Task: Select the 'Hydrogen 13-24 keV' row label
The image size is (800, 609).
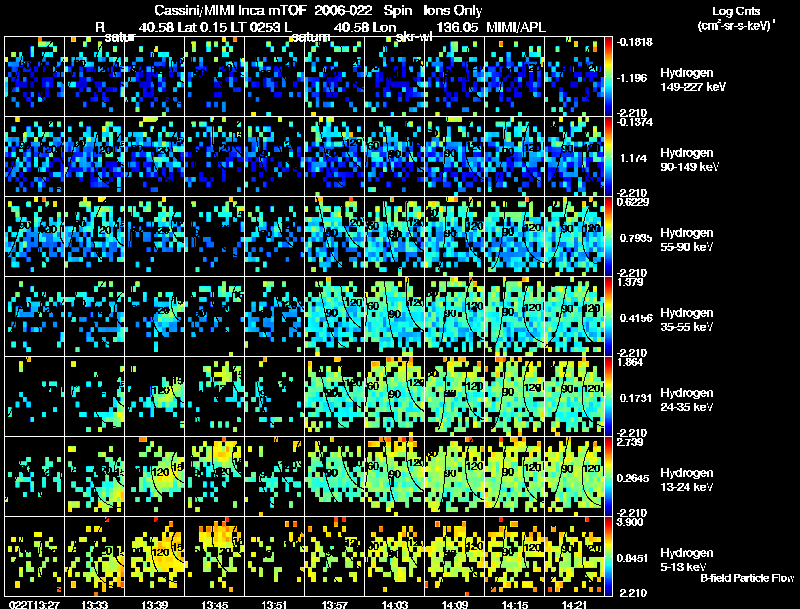Action: pyautogui.click(x=687, y=480)
